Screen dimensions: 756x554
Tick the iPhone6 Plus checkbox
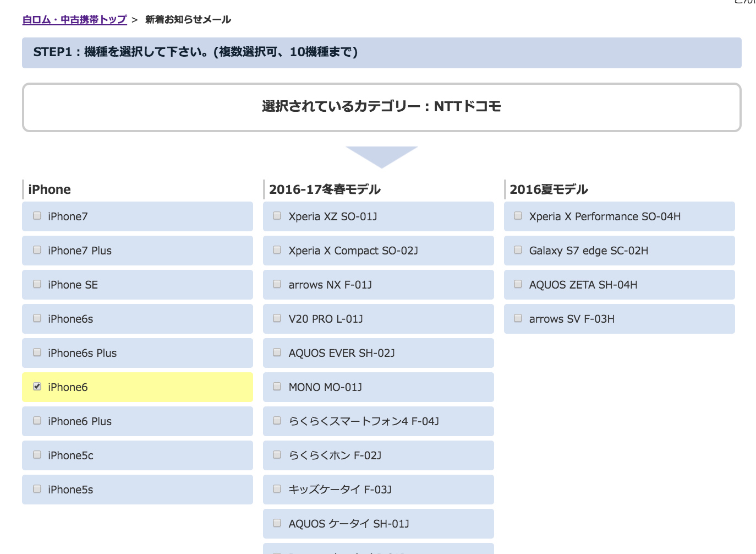tap(37, 421)
